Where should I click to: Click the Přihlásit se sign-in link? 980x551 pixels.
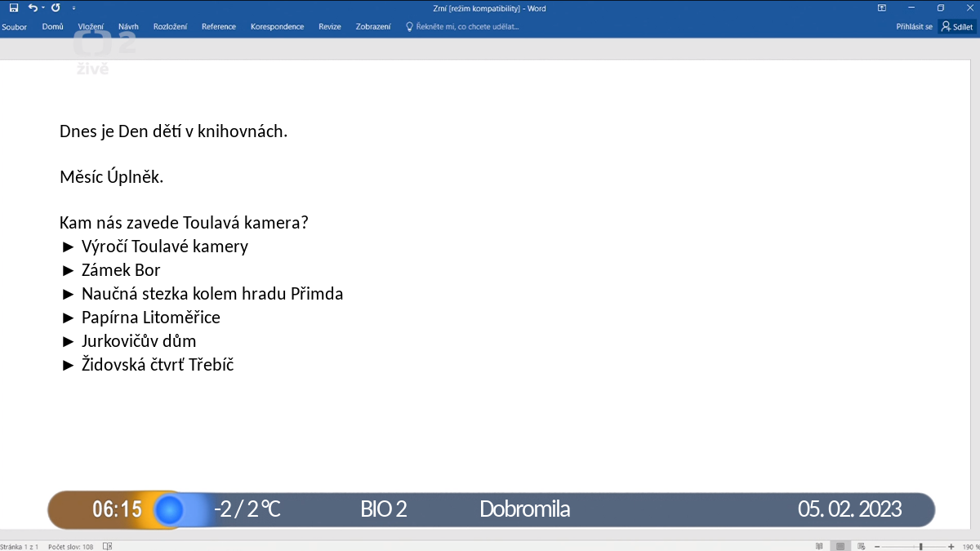pos(914,27)
